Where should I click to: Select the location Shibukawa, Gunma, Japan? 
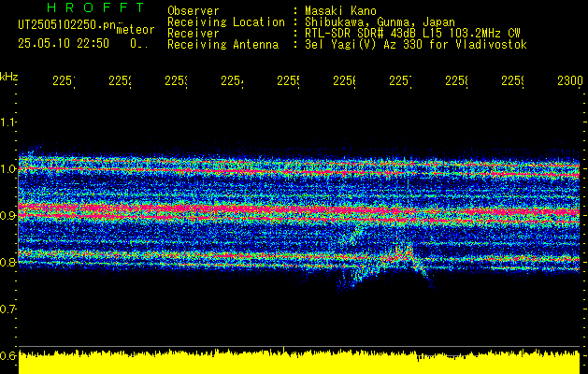click(x=380, y=22)
